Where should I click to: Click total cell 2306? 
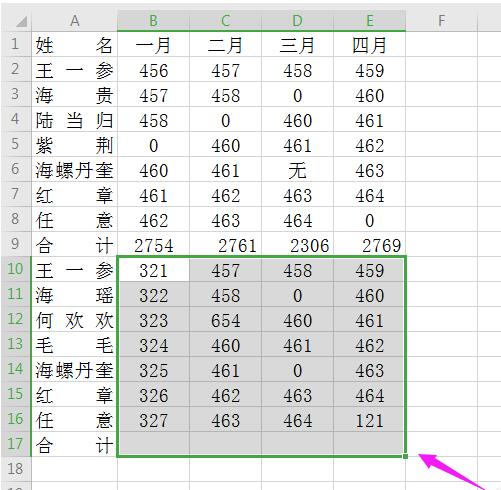[x=297, y=245]
